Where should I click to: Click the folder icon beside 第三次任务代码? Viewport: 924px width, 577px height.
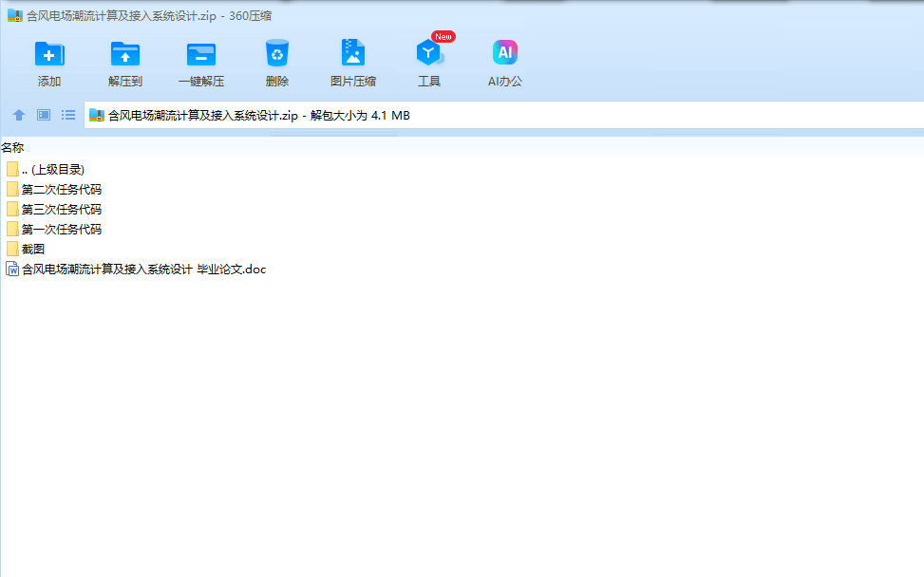coord(12,210)
